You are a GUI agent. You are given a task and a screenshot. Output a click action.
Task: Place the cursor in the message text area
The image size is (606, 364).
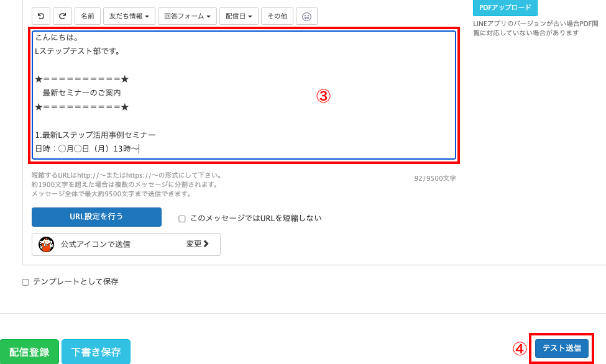(x=242, y=93)
